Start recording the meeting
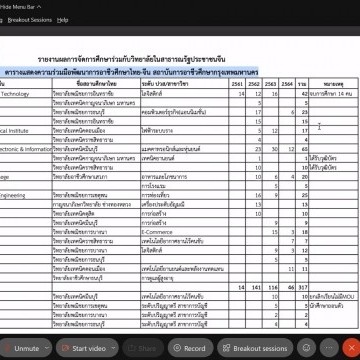 point(190,348)
